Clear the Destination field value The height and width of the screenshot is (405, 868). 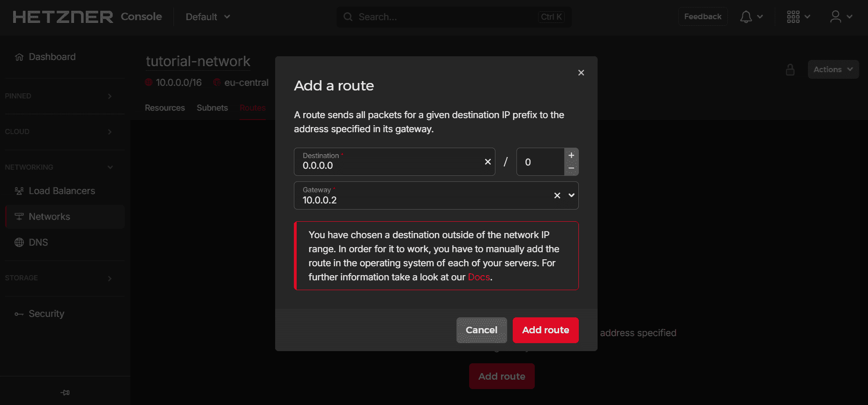(487, 162)
